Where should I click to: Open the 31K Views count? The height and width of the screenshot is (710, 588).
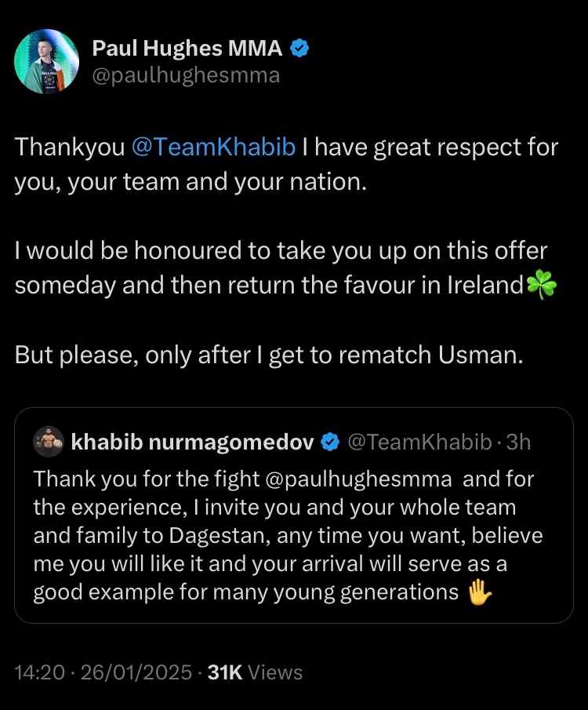pyautogui.click(x=255, y=672)
